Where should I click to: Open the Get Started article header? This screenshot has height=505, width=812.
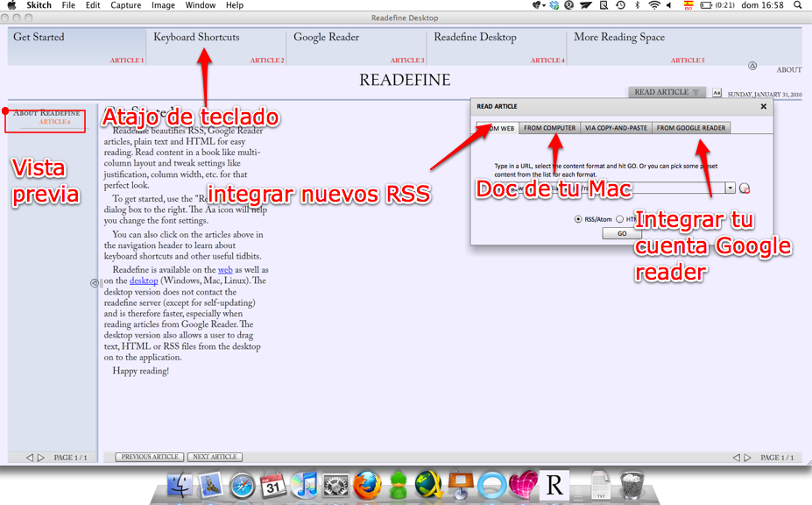[76, 47]
